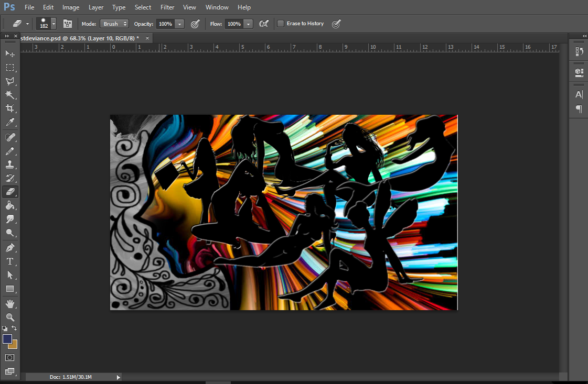The image size is (588, 384).
Task: Select the Crop tool
Action: (x=10, y=108)
